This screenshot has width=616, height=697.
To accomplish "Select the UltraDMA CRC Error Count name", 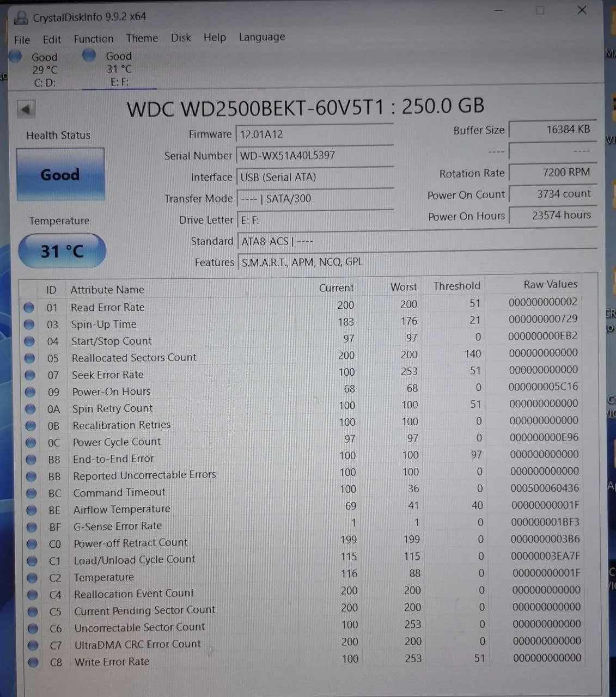I will pyautogui.click(x=137, y=644).
